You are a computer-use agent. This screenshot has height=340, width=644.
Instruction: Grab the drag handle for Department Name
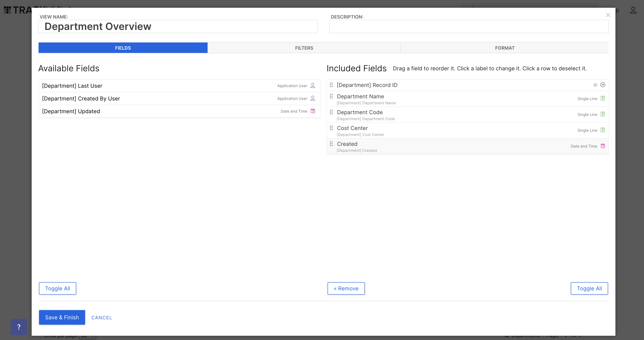(x=331, y=96)
